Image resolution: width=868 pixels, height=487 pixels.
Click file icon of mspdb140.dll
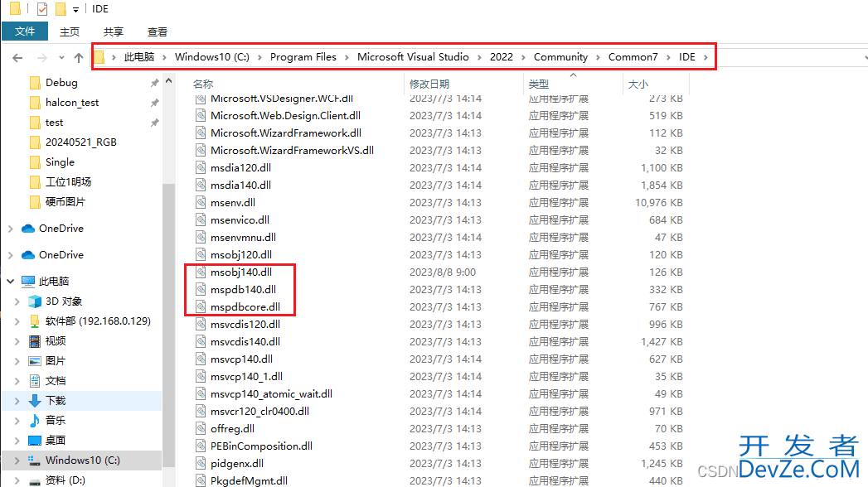pos(201,289)
